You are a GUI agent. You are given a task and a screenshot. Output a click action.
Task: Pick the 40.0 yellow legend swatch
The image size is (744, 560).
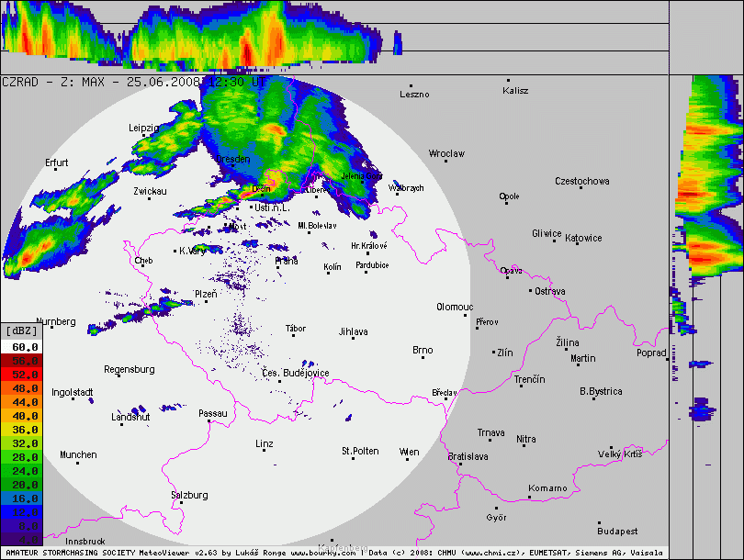tap(21, 416)
